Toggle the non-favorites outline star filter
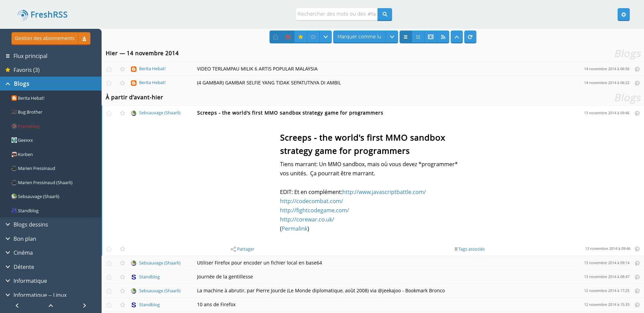This screenshot has height=313, width=644. tap(313, 37)
